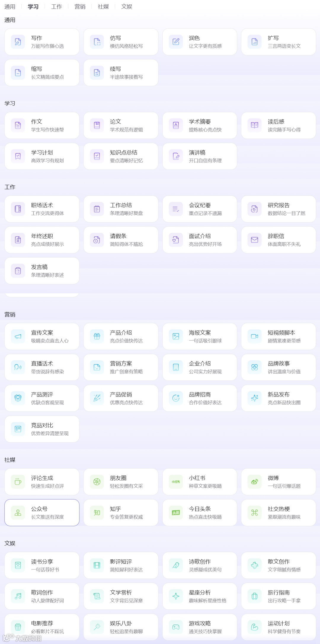The width and height of the screenshot is (320, 644).
Task: Click the 小红书 logo icon
Action: point(176,482)
